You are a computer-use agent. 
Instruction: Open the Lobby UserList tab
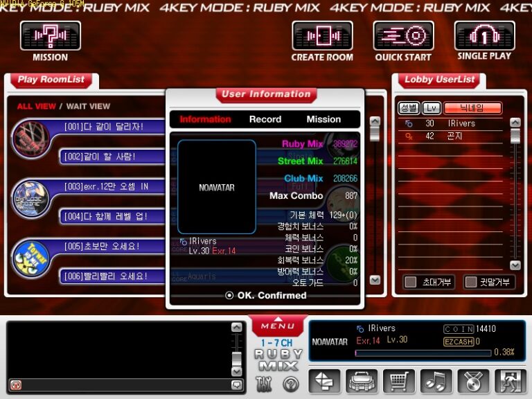(439, 80)
